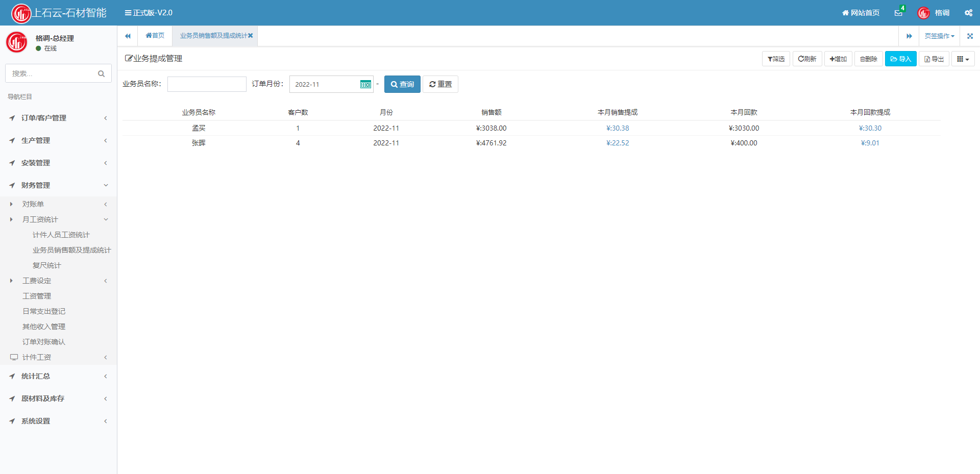Expand 订单/客户管理 menu

point(58,118)
